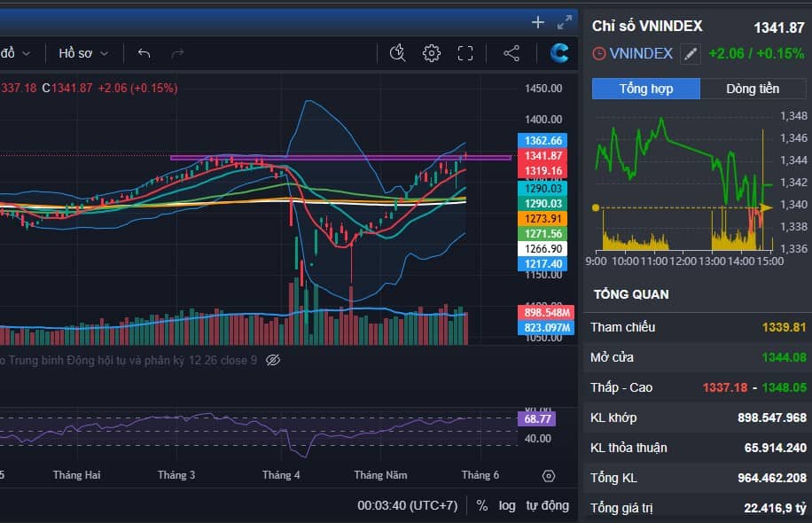This screenshot has height=523, width=812.
Task: Click the Tháng 6 time axis label
Action: tap(480, 475)
